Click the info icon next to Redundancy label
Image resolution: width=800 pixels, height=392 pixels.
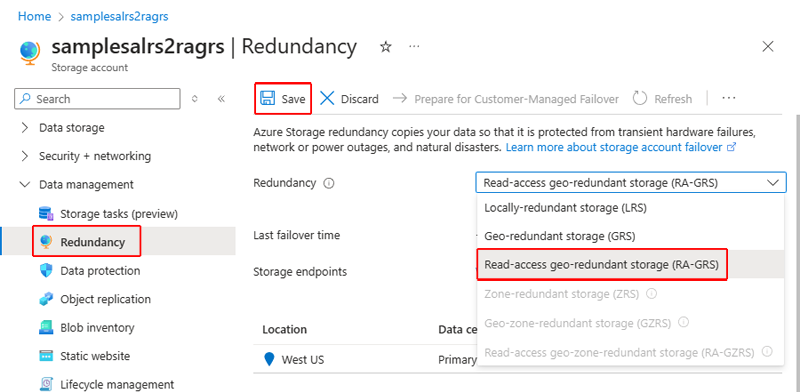329,183
